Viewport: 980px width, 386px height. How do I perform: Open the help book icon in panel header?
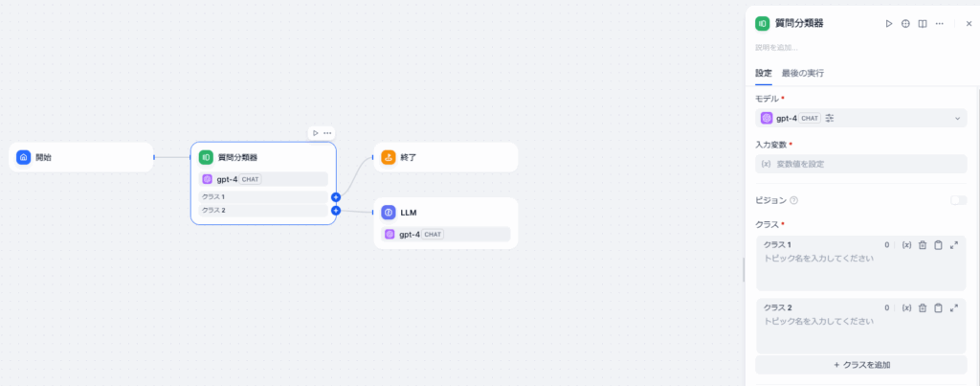923,23
